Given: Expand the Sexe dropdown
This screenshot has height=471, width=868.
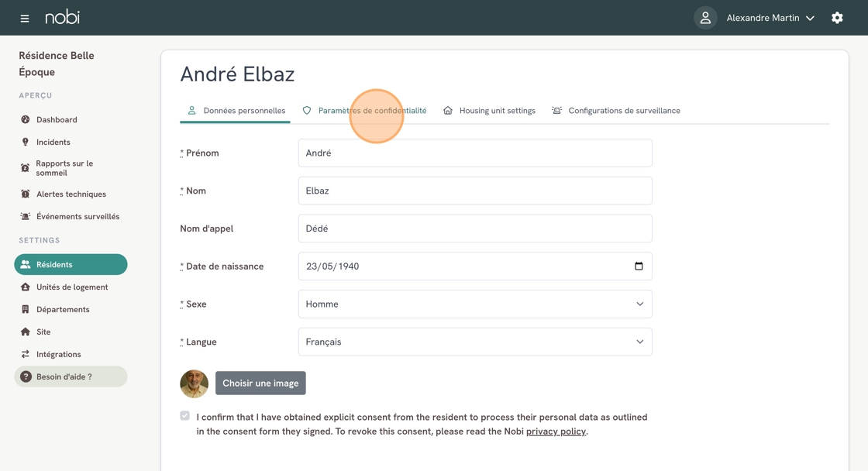Looking at the screenshot, I should [x=474, y=304].
